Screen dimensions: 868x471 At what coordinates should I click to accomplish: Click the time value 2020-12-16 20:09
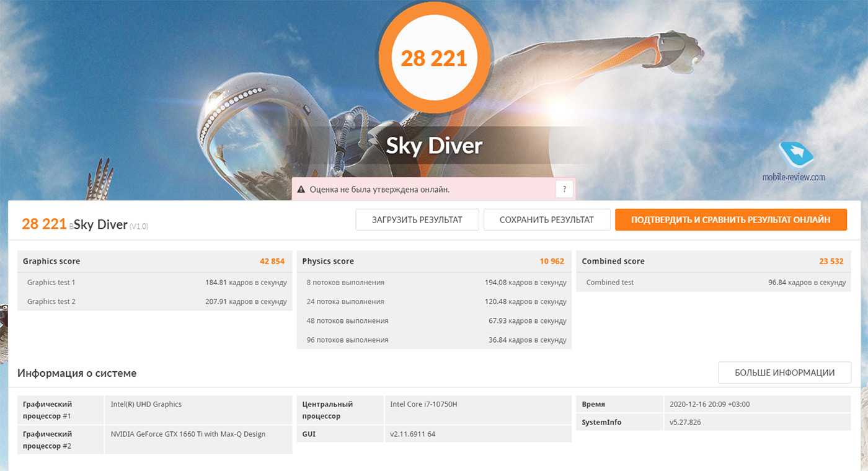(758, 404)
